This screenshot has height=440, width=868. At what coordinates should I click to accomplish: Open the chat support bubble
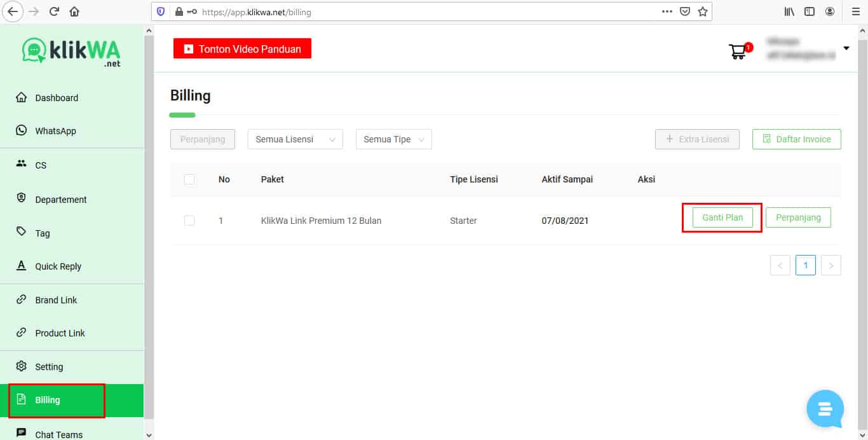pyautogui.click(x=825, y=409)
